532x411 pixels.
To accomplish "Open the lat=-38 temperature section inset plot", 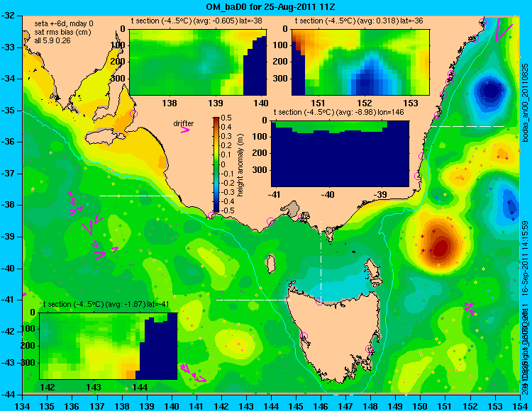I will pyautogui.click(x=198, y=62).
